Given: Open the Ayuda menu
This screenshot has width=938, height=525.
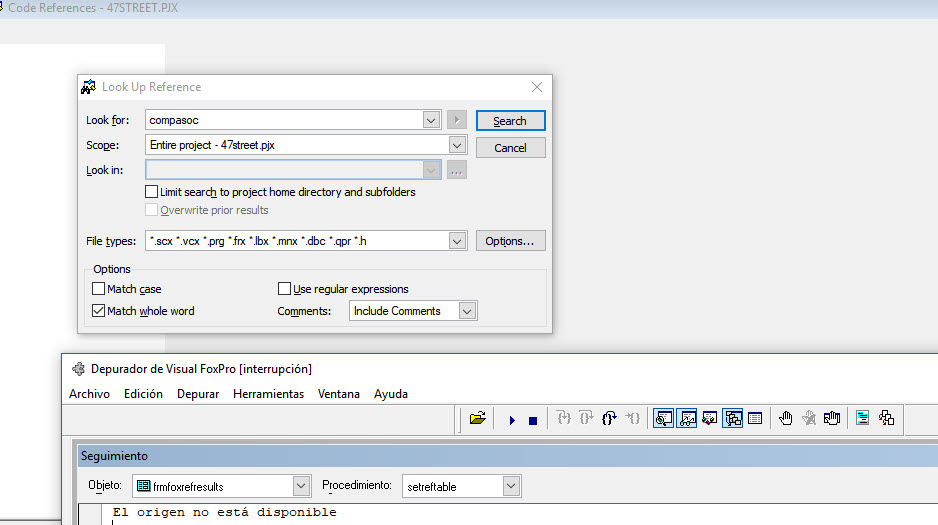Looking at the screenshot, I should click(x=391, y=394).
